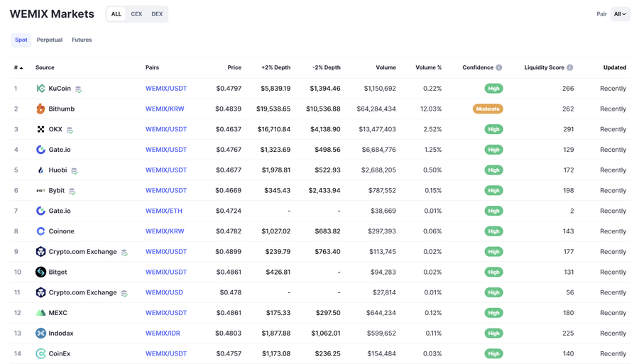The width and height of the screenshot is (639, 364).
Task: Click the Coinone exchange logo
Action: click(40, 231)
